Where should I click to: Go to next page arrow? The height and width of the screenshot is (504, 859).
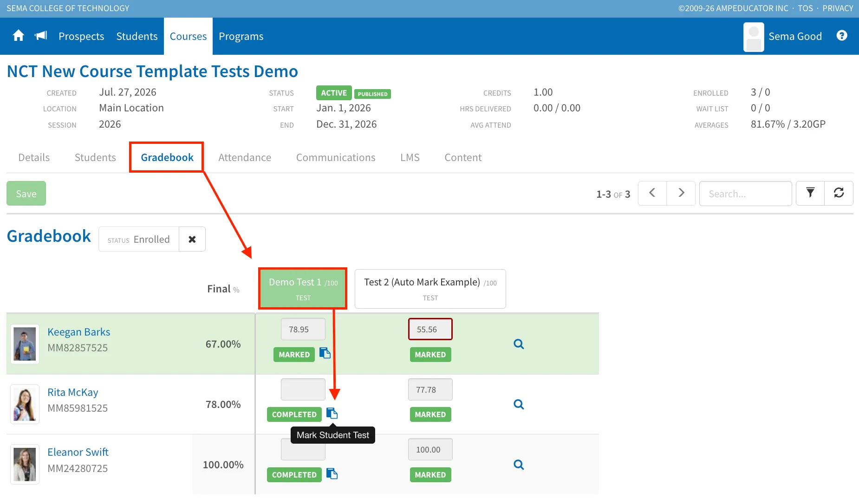pos(681,193)
